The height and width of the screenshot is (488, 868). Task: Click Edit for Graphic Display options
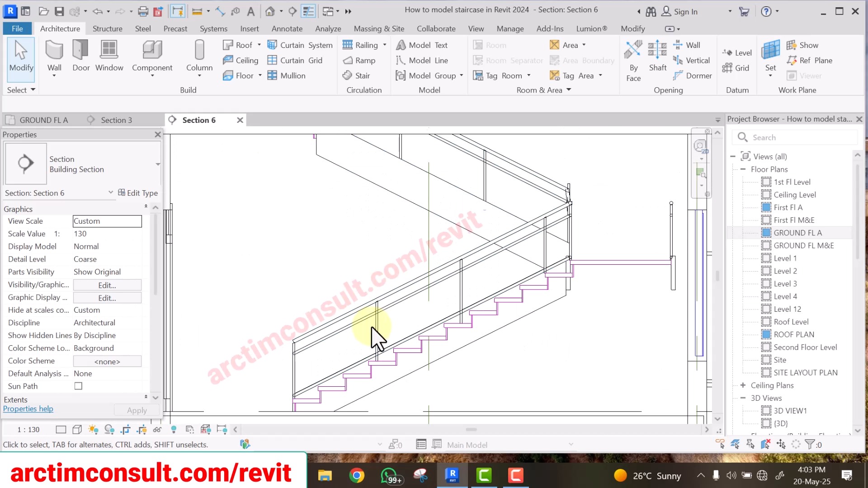[x=107, y=298]
